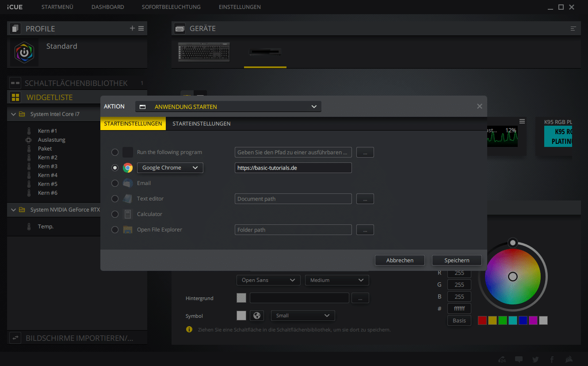This screenshot has width=588, height=366.
Task: Select the Run the following program option
Action: coord(115,152)
